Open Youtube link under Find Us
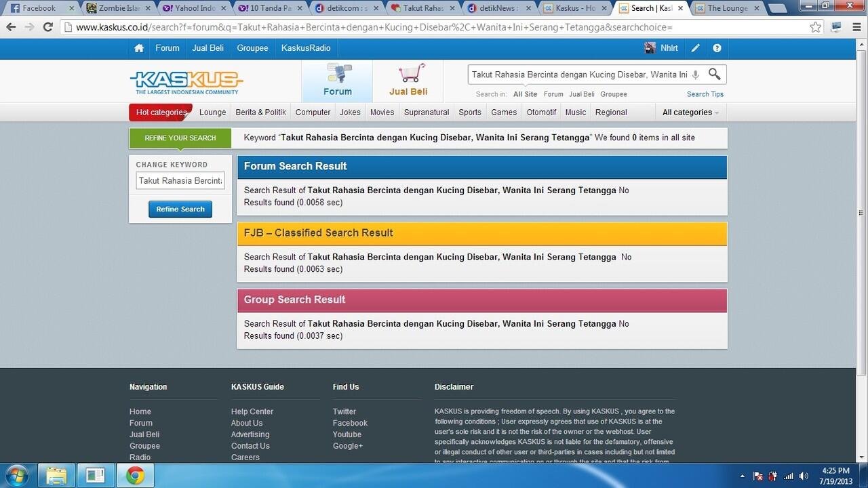 pyautogui.click(x=347, y=434)
